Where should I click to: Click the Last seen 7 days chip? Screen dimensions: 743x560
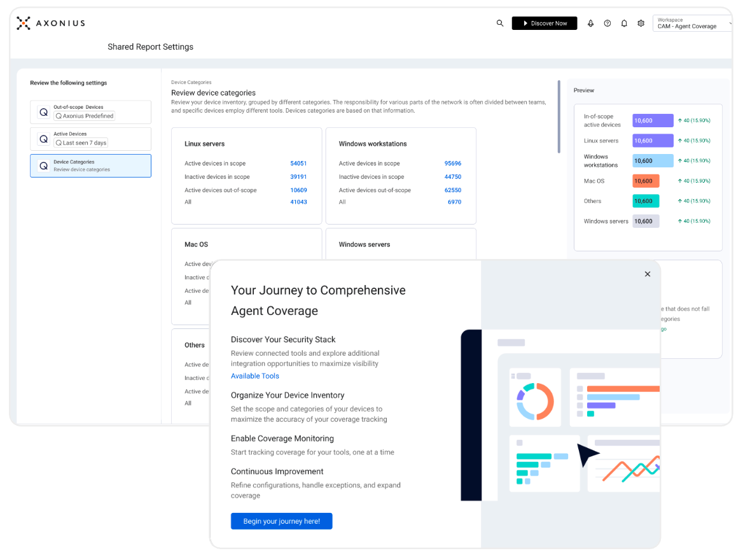pyautogui.click(x=81, y=143)
